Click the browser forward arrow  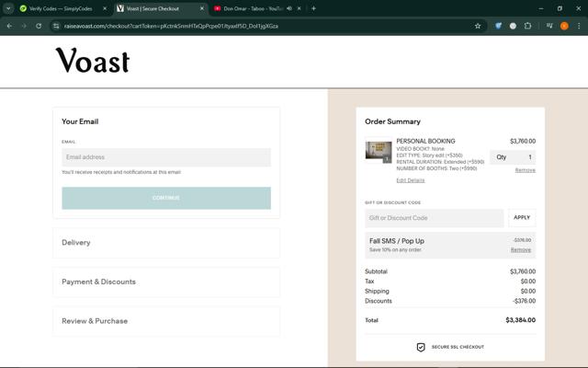click(x=24, y=26)
